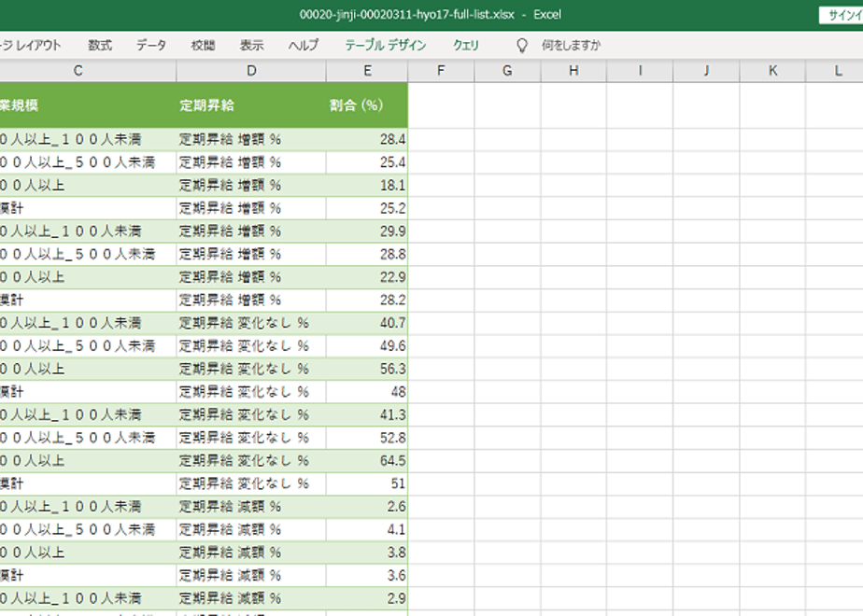The image size is (863, 616).
Task: Open the クエリ ribbon tab
Action: (466, 45)
